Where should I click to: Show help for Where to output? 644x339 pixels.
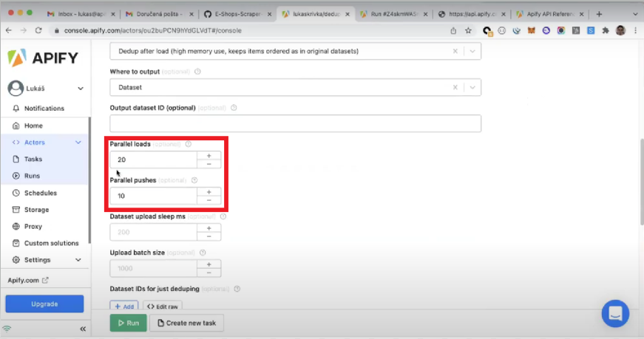tap(197, 72)
